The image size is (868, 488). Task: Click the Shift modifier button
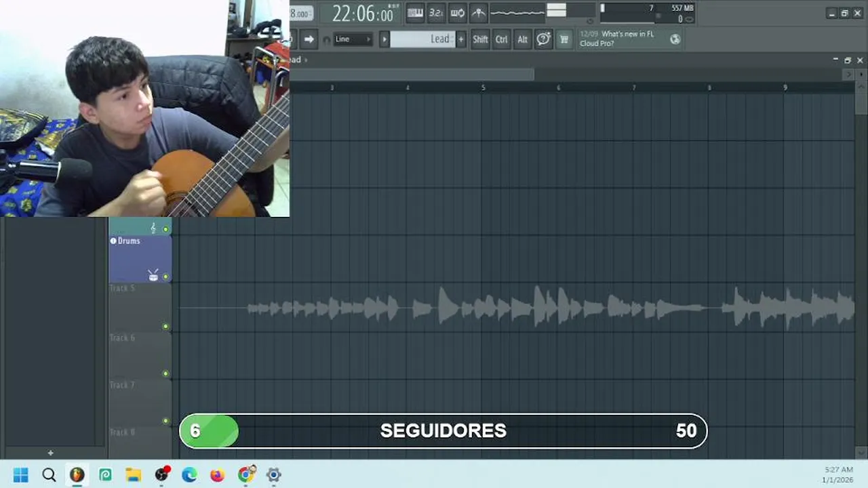[x=480, y=39]
